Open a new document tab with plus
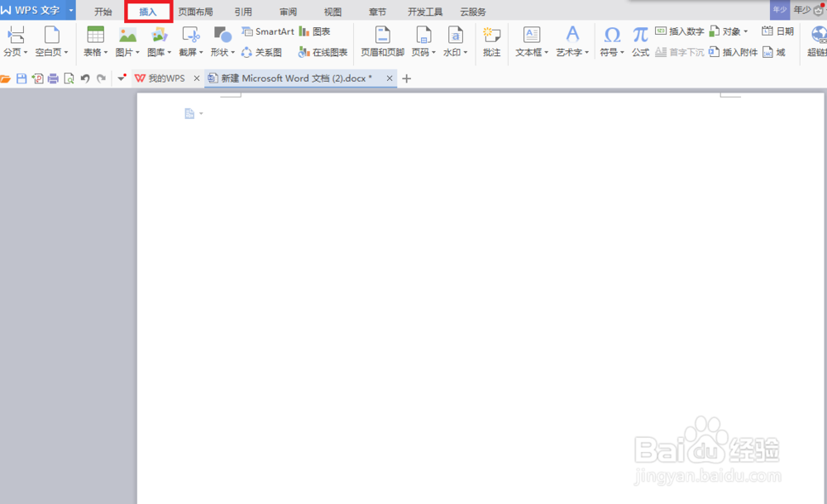 point(407,78)
